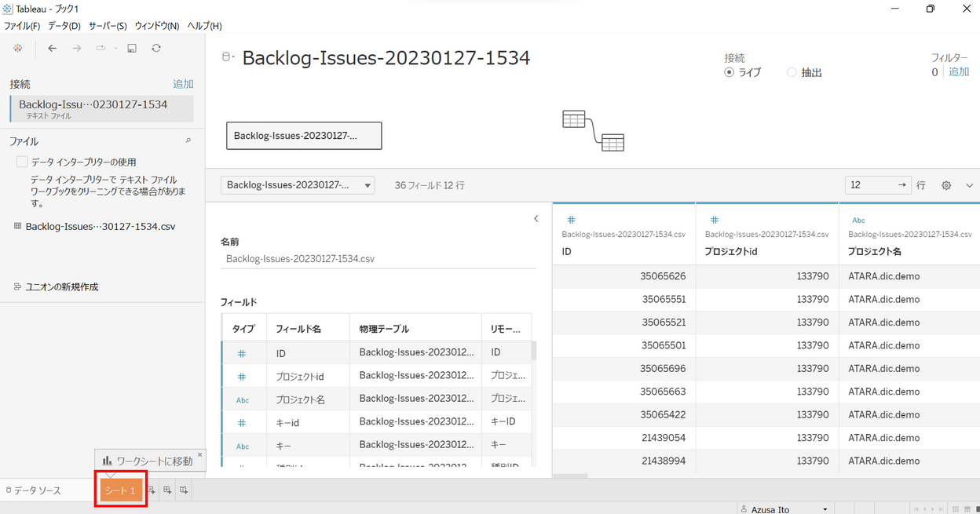Image resolution: width=980 pixels, height=514 pixels.
Task: Open the サーバー(S) menu
Action: (x=108, y=26)
